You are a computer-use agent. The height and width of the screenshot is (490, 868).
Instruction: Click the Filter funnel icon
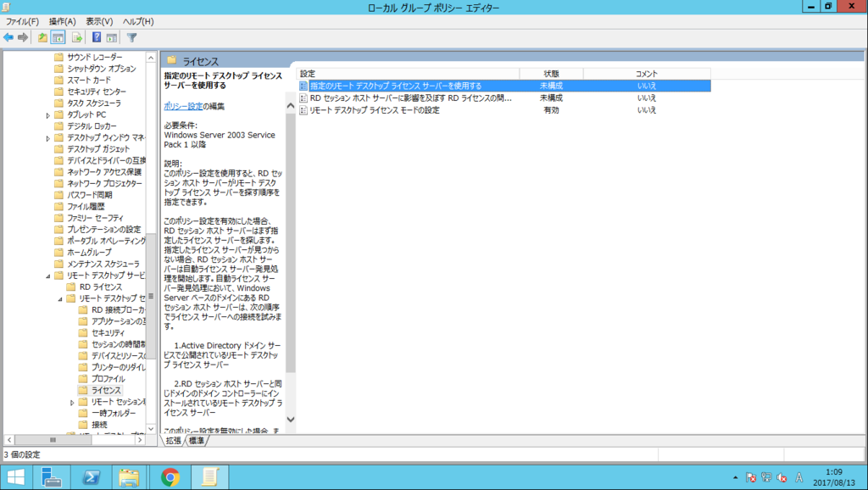click(131, 37)
